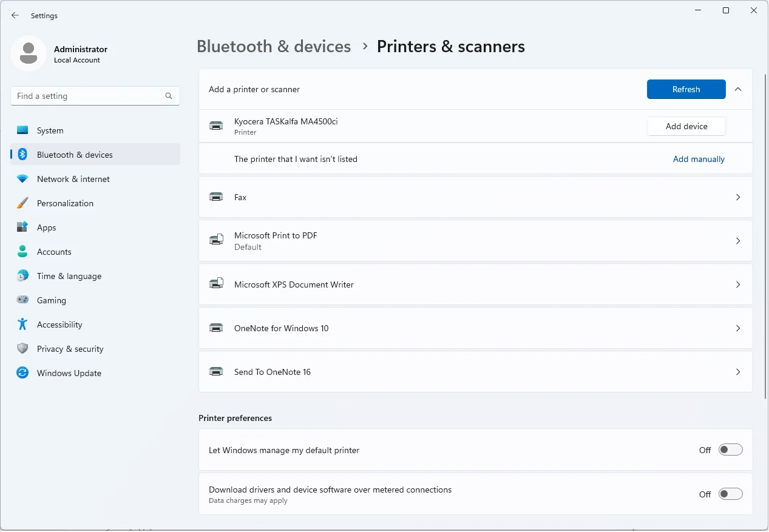
Task: Enable Let Windows manage my default printer
Action: click(x=730, y=450)
